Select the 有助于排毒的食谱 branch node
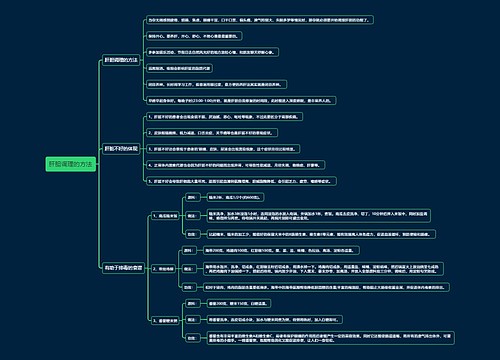Image resolution: width=500 pixels, height=360 pixels. [x=123, y=268]
